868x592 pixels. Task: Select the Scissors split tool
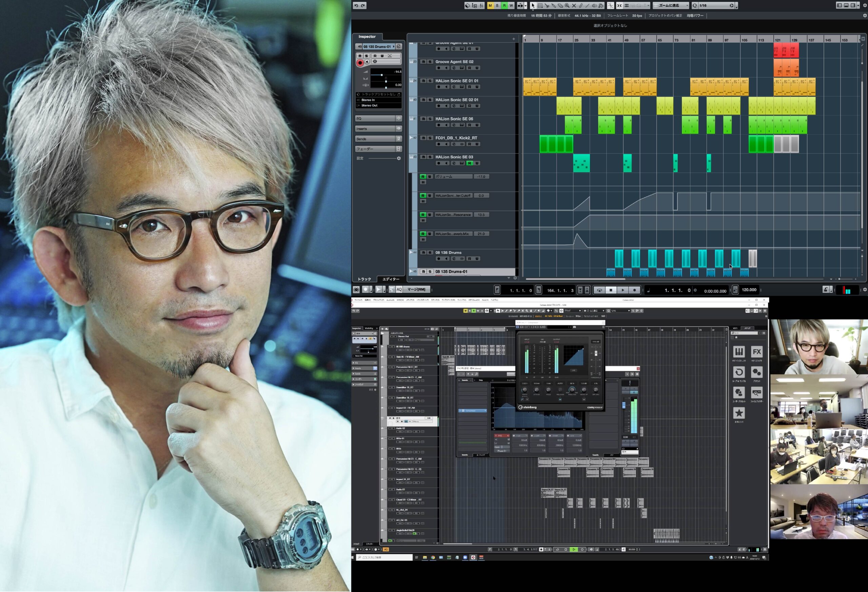(x=547, y=6)
